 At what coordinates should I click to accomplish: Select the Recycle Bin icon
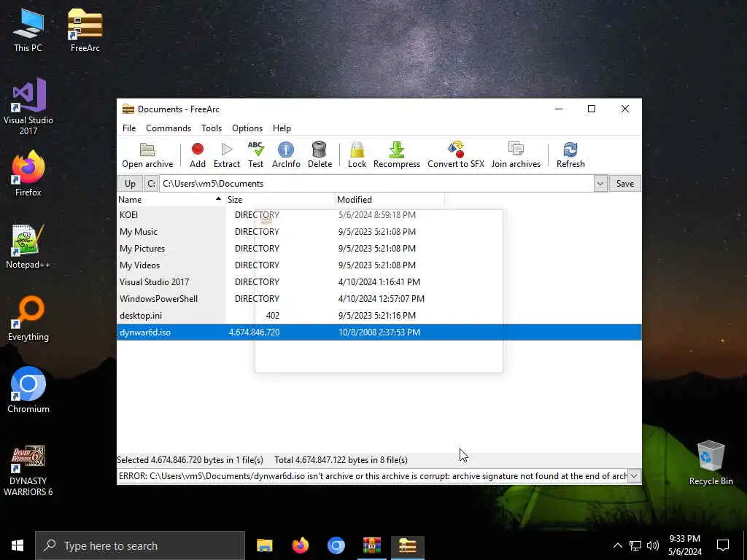coord(711,463)
